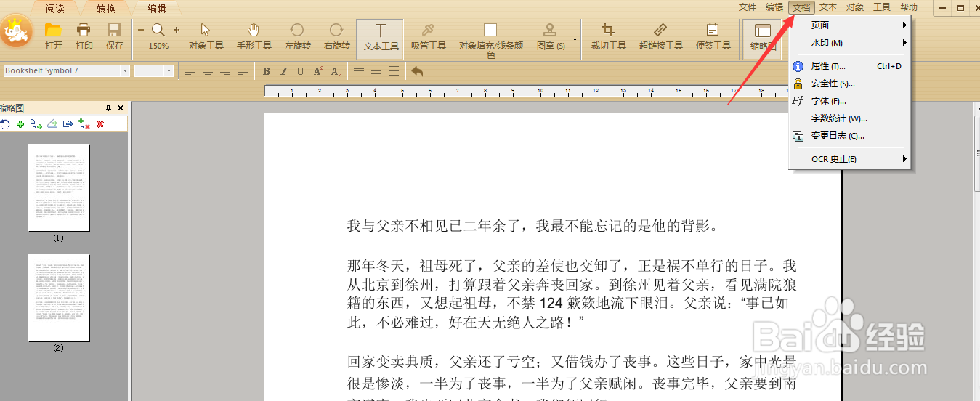Toggle underline formatting
The width and height of the screenshot is (980, 401).
coord(300,71)
